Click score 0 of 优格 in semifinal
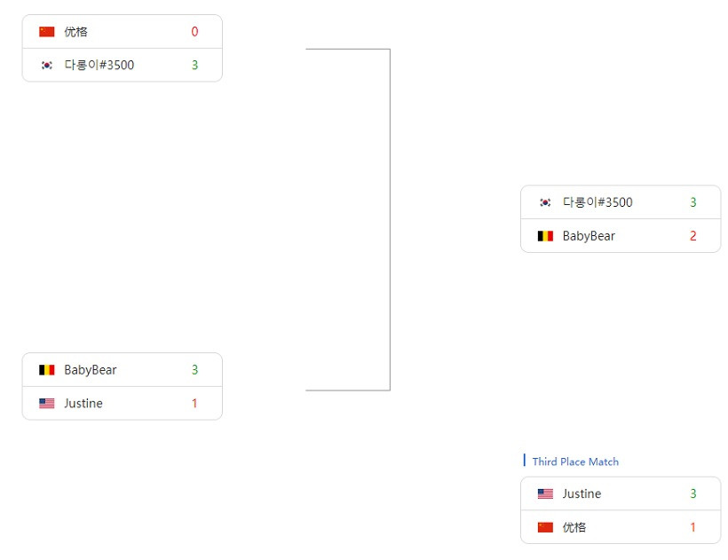This screenshot has width=728, height=560. [194, 32]
